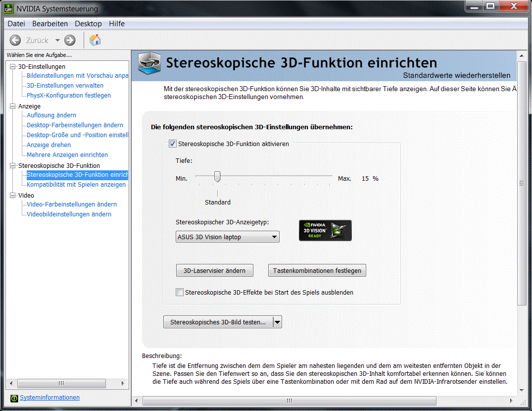Minimize the NVIDIA Systemsteuerung window
The height and width of the screenshot is (411, 532).
tap(474, 6)
